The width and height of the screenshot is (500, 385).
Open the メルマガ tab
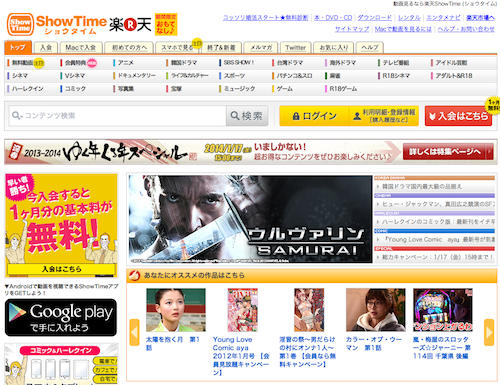click(x=261, y=48)
